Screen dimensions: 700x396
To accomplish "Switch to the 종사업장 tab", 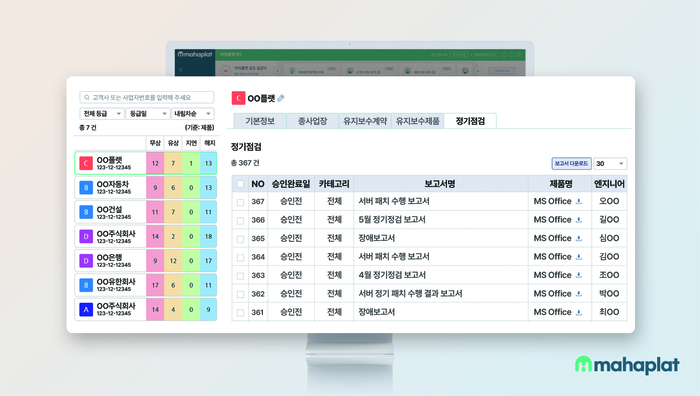I will [x=312, y=121].
